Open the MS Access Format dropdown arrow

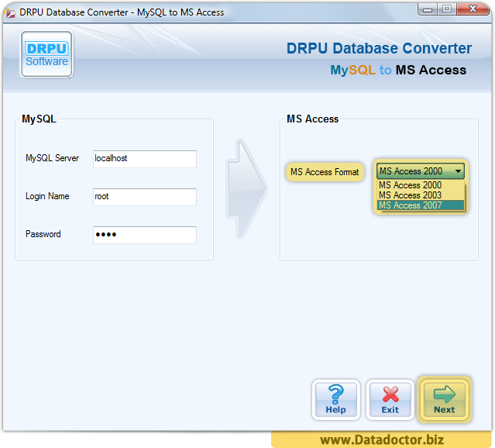458,171
